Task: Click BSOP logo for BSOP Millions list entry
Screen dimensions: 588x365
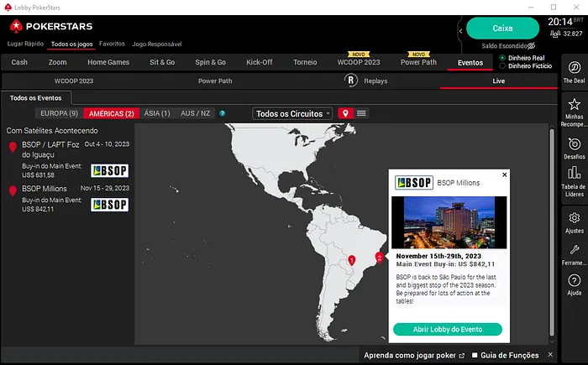Action: coord(109,205)
